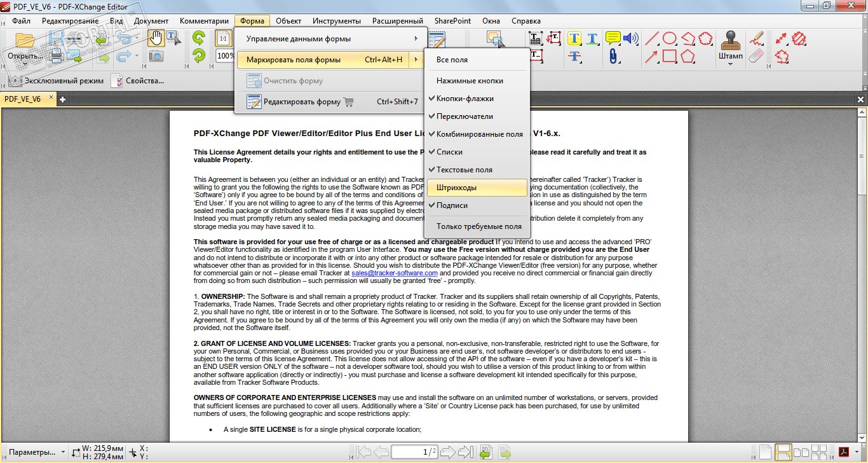Uncheck Подписи in submenu

[477, 205]
